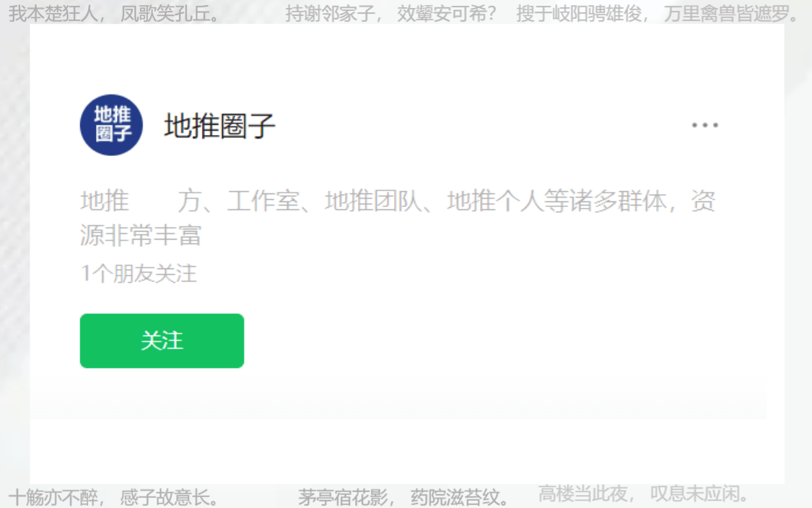812x508 pixels.
Task: Open the 地推圈子 round avatar
Action: point(111,125)
